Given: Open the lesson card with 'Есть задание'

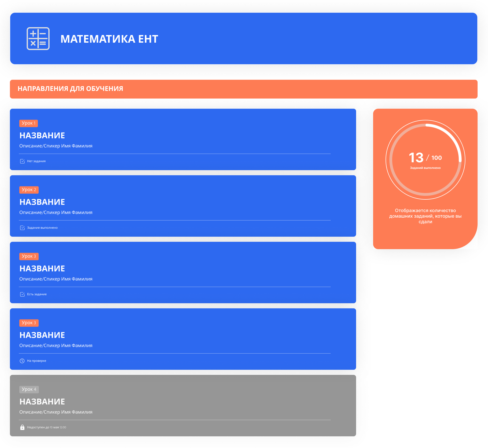Looking at the screenshot, I should pos(183,272).
